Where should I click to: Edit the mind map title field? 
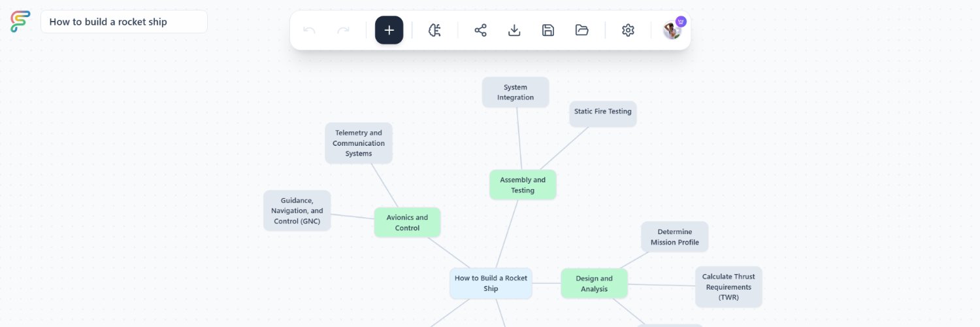(x=124, y=22)
